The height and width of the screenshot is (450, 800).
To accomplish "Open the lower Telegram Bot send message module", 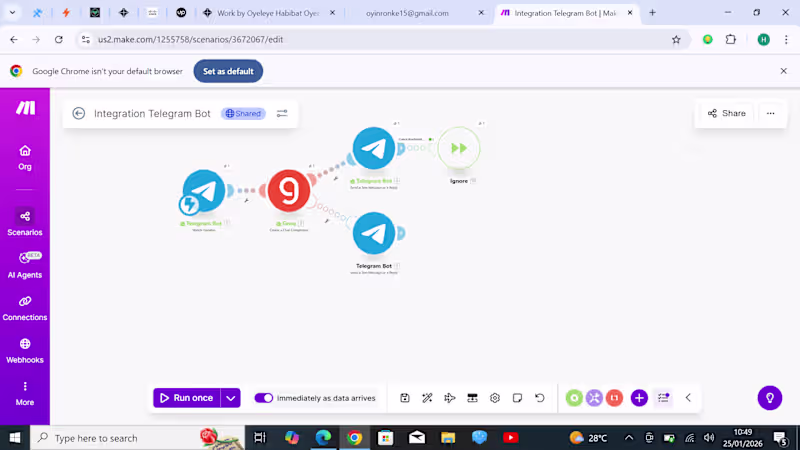I will tap(373, 233).
